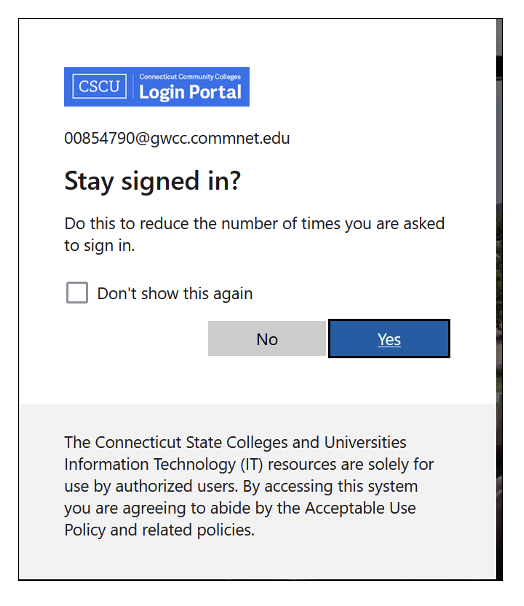Click the "Do this to reduce" description text
The height and width of the screenshot is (606, 524).
254,234
